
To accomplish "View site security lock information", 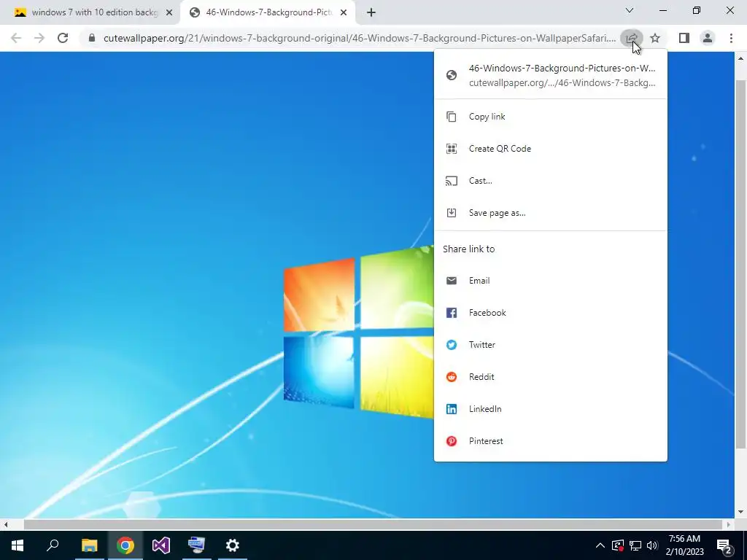I will click(92, 38).
